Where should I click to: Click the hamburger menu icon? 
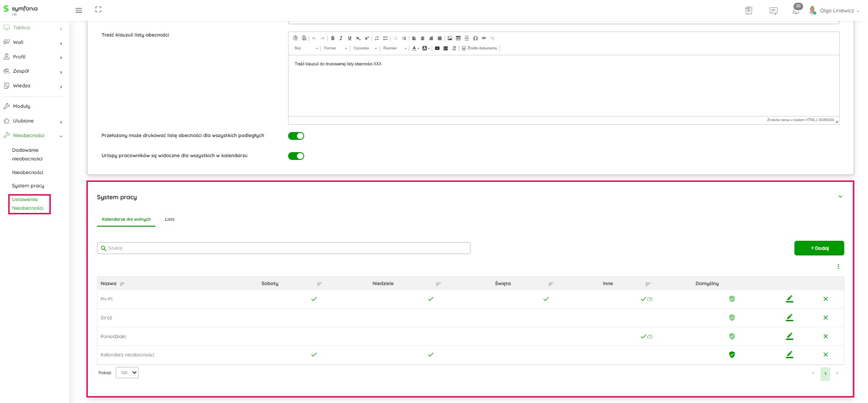79,10
